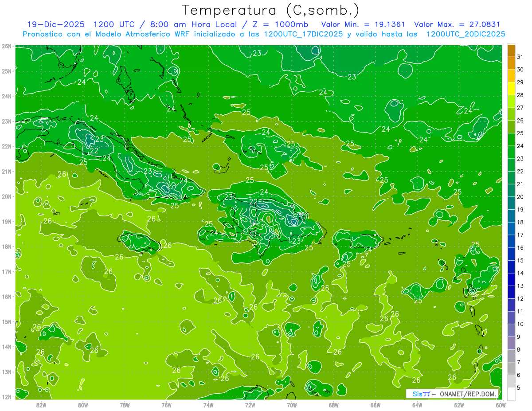Click the legend value 19
This screenshot has width=532, height=411.
point(520,209)
